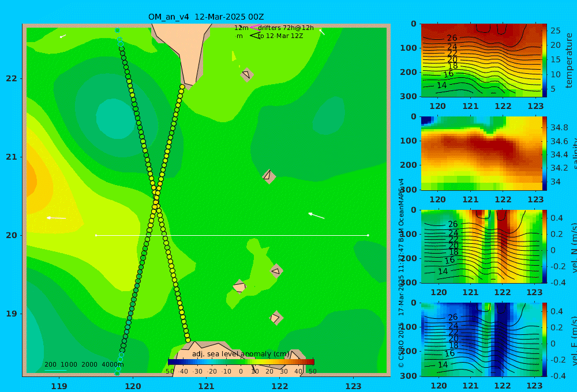
Task: Click the salinity panel colorbar
Action: (x=545, y=153)
